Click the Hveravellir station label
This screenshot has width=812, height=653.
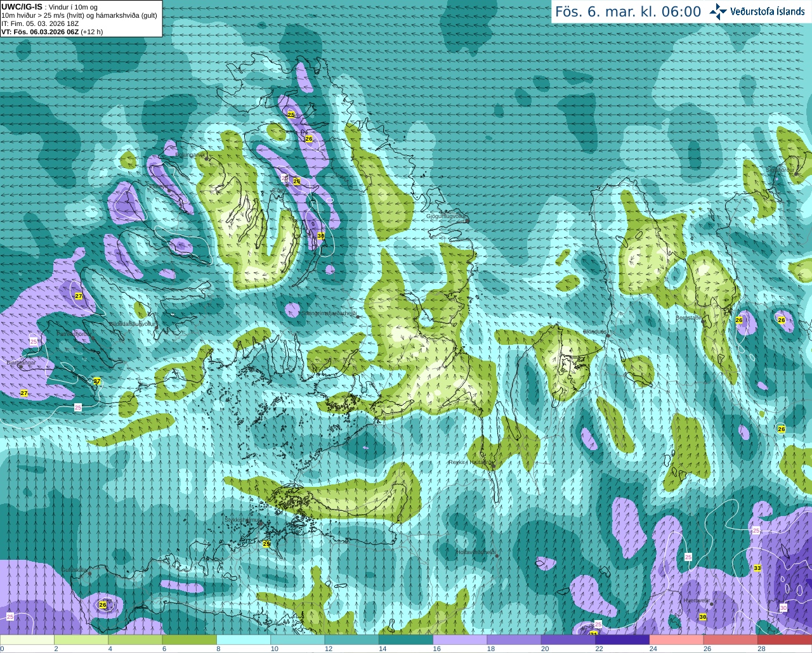click(x=697, y=600)
